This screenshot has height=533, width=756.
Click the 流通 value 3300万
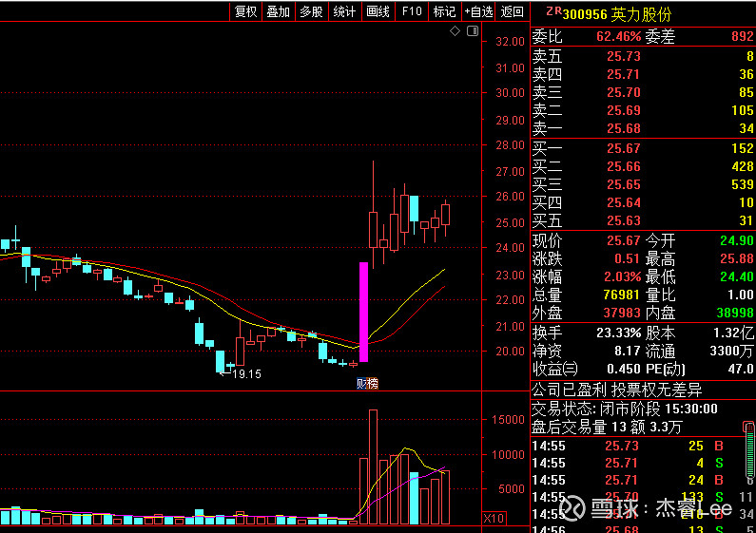click(731, 351)
